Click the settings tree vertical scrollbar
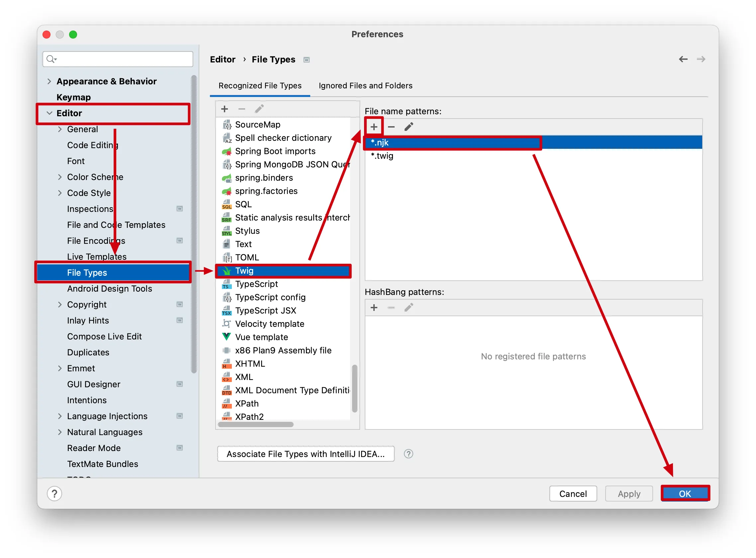756x558 pixels. click(x=194, y=224)
